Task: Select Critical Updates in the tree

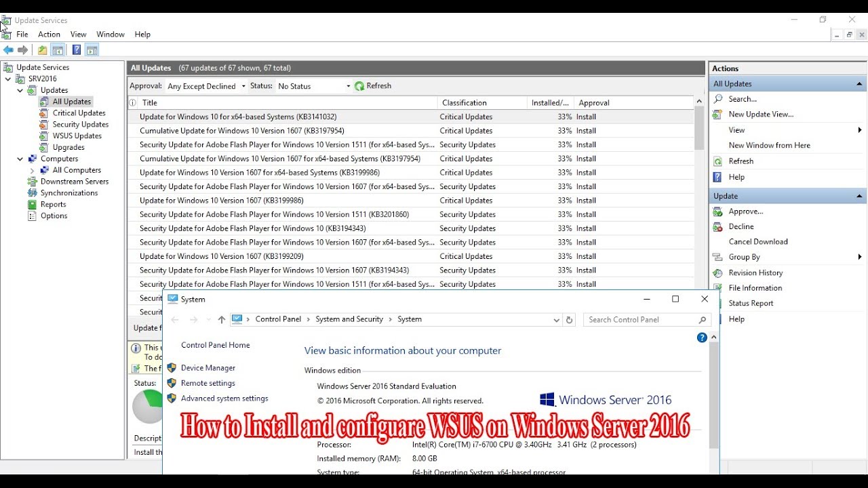Action: coord(79,113)
